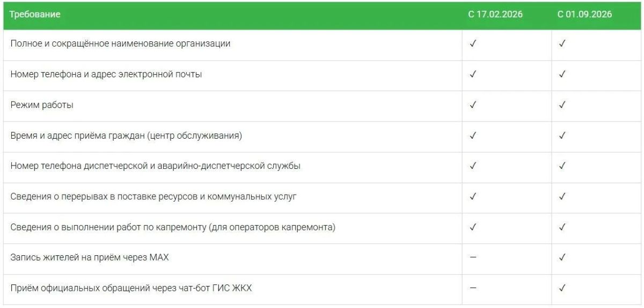The width and height of the screenshot is (644, 308).
Task: Select text "Полное и сокращённое наименование организации"
Action: (120, 44)
